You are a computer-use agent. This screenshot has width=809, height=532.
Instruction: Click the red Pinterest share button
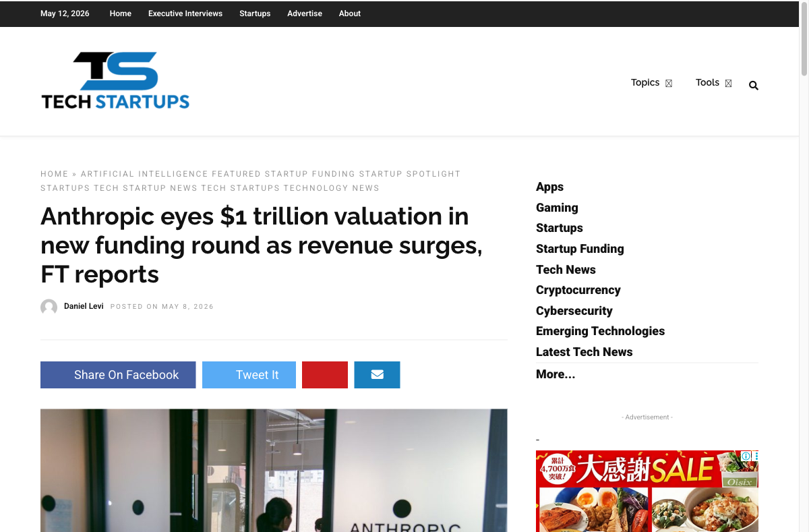pyautogui.click(x=325, y=375)
